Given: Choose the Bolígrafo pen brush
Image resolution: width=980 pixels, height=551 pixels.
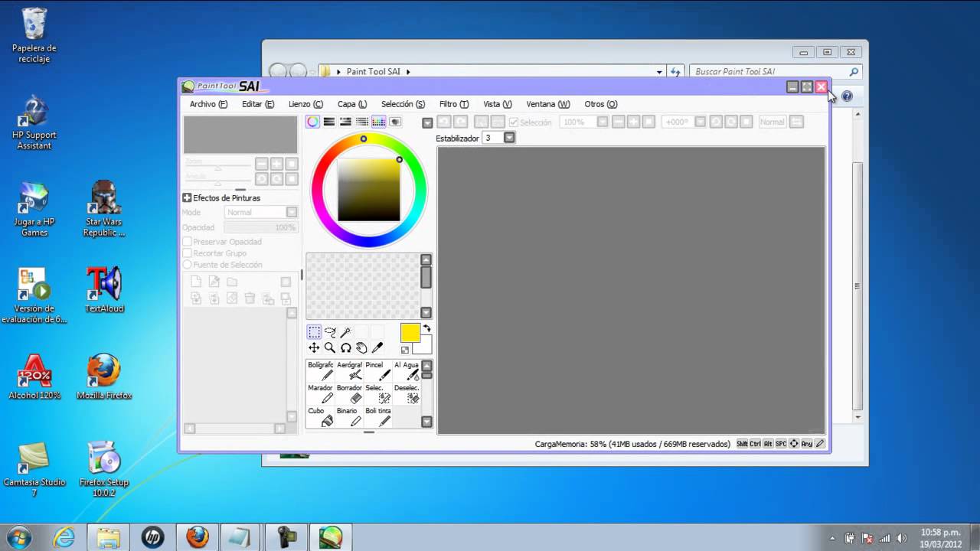Looking at the screenshot, I should (x=321, y=370).
